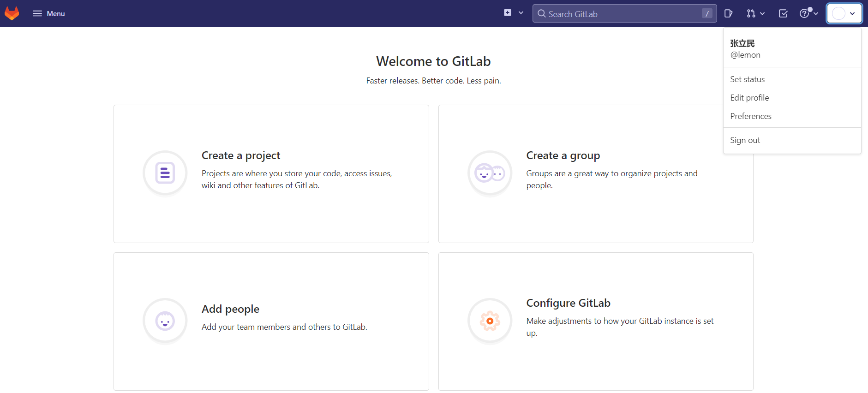
Task: Click the GitLab fox logo
Action: pos(12,13)
